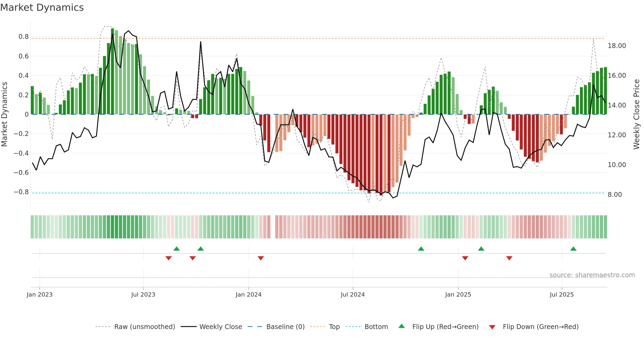This screenshot has height=362, width=644.
Task: Click the −0.4 tick on the left axis
Action: point(21,153)
